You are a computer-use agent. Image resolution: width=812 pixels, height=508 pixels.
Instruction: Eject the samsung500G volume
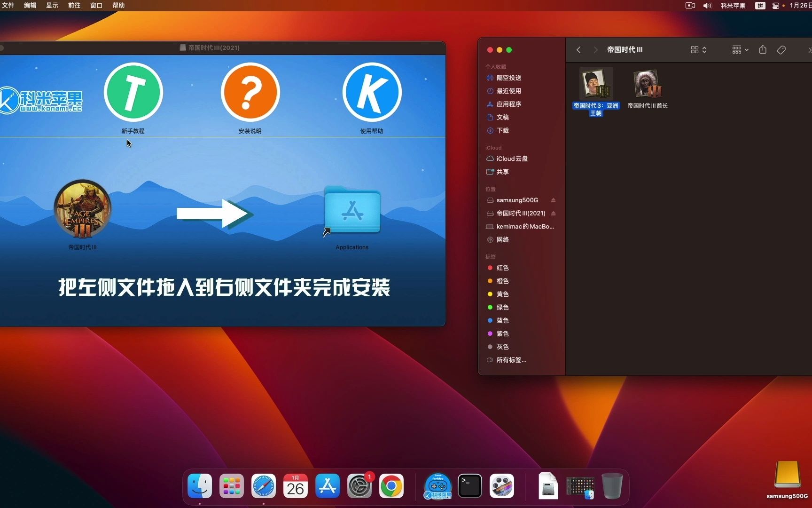point(553,200)
